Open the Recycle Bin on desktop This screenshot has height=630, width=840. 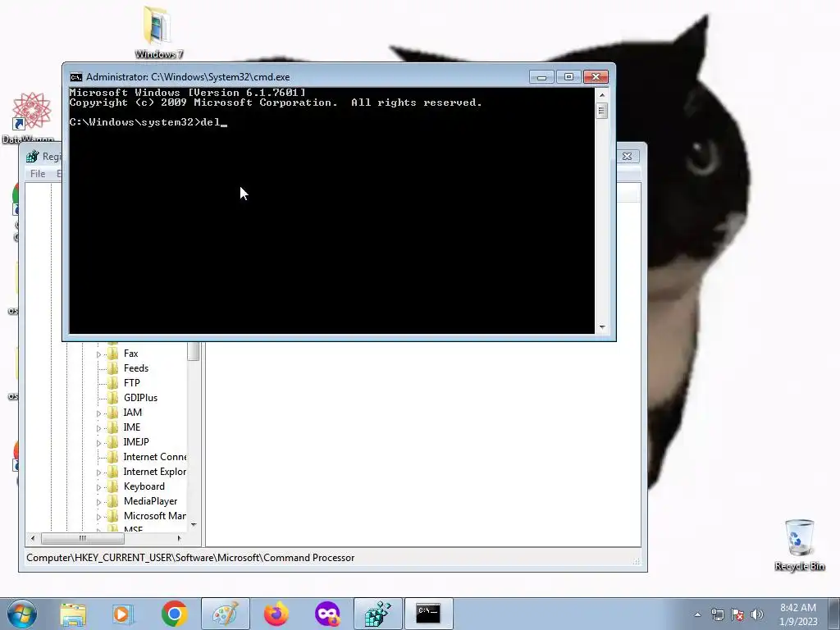(x=799, y=545)
